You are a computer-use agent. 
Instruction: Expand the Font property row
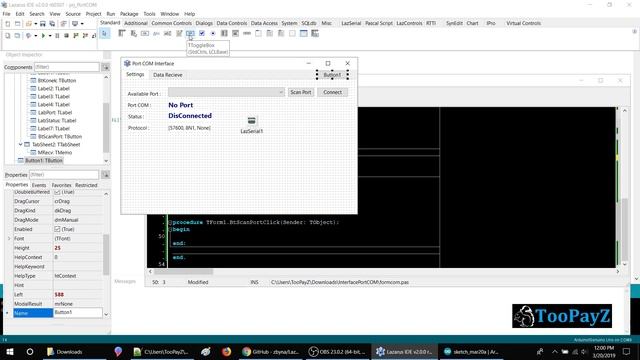(x=9, y=238)
